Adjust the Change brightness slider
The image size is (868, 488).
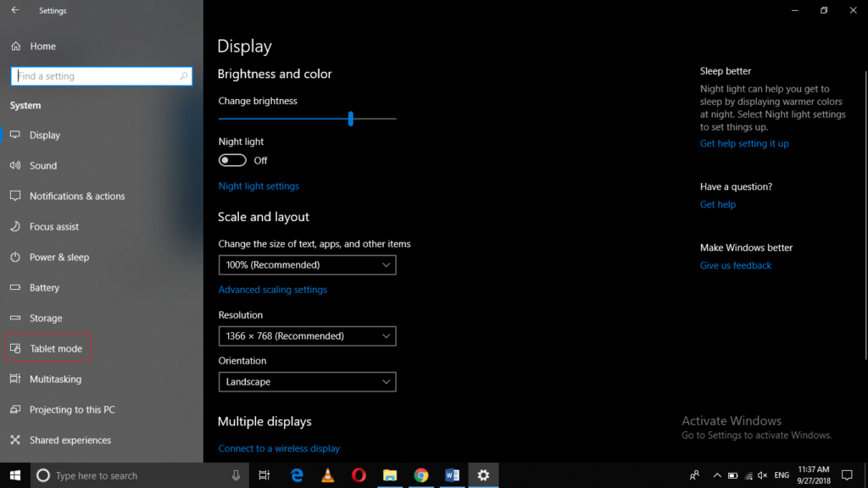(x=350, y=119)
